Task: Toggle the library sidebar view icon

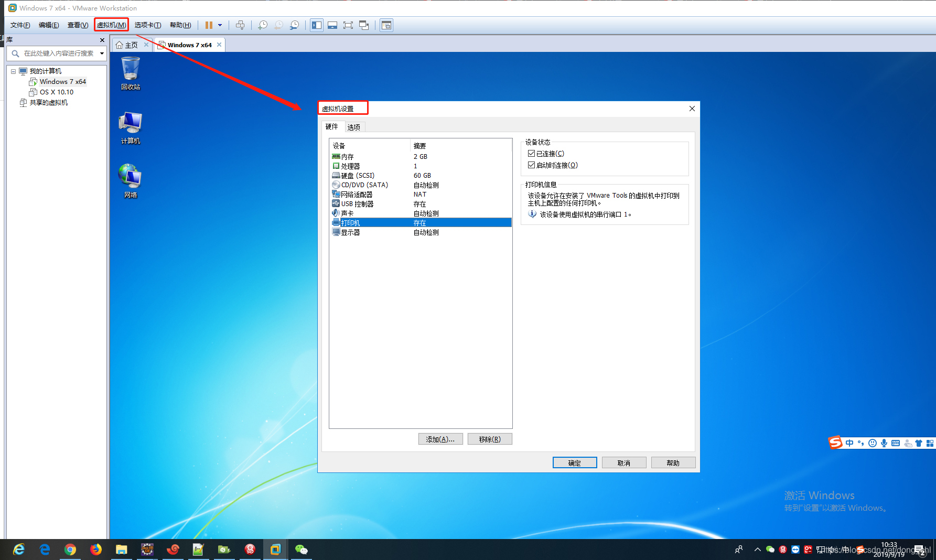Action: point(316,25)
